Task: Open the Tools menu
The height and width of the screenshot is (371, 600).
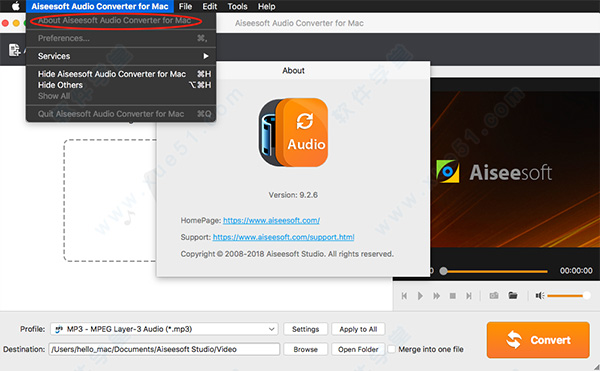Action: click(237, 6)
